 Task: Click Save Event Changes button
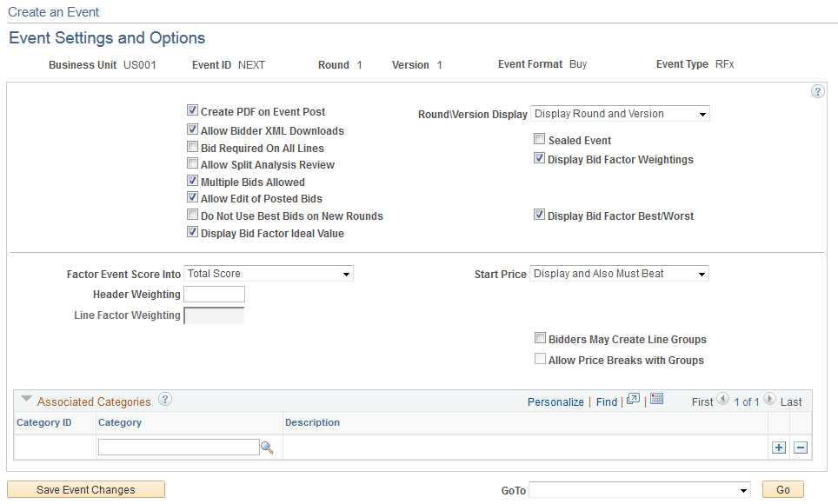click(x=86, y=489)
